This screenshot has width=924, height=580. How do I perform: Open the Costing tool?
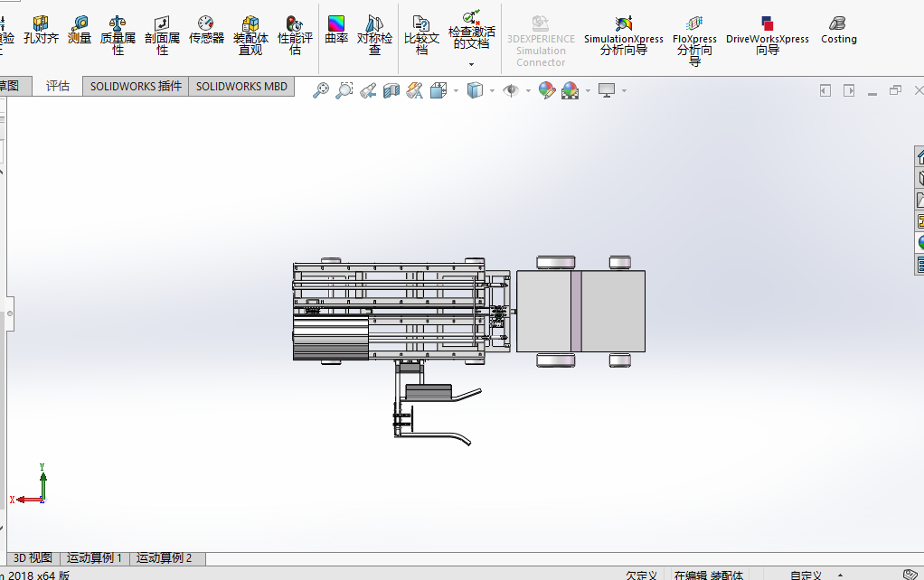coord(838,31)
